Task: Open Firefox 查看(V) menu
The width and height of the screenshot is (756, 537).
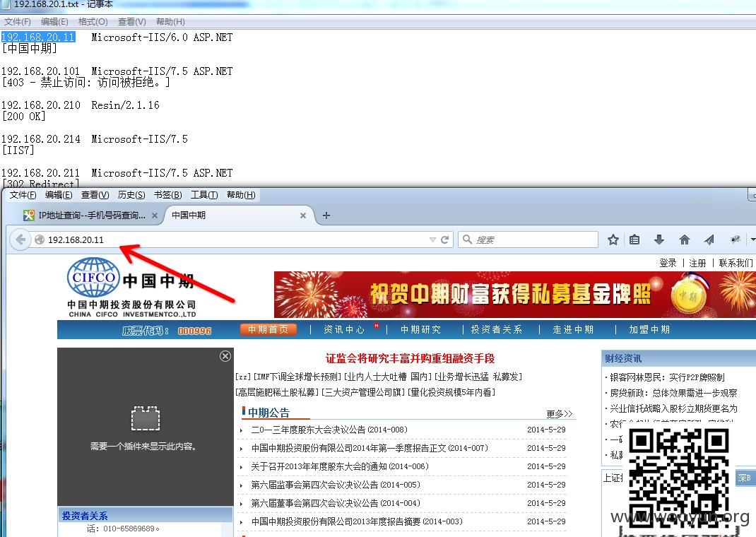Action: 95,195
